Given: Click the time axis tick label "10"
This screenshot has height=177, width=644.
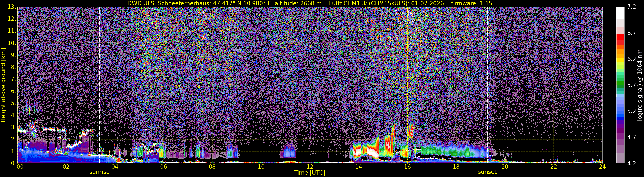Looking at the screenshot, I should pyautogui.click(x=261, y=167).
